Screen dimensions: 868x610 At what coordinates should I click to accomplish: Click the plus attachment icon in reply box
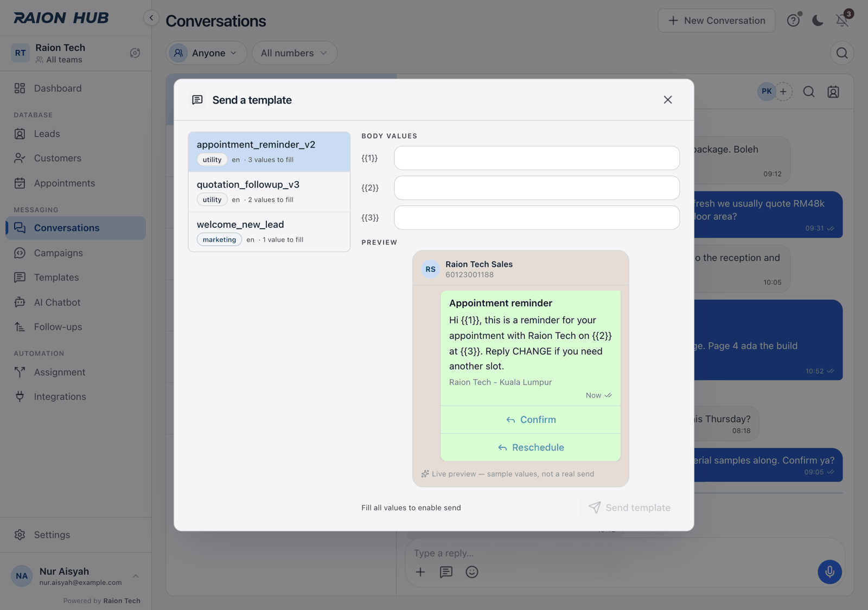pyautogui.click(x=420, y=572)
